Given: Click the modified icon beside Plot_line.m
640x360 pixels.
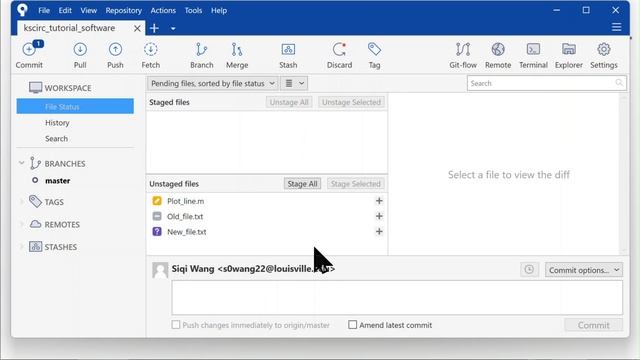Looking at the screenshot, I should [x=157, y=201].
